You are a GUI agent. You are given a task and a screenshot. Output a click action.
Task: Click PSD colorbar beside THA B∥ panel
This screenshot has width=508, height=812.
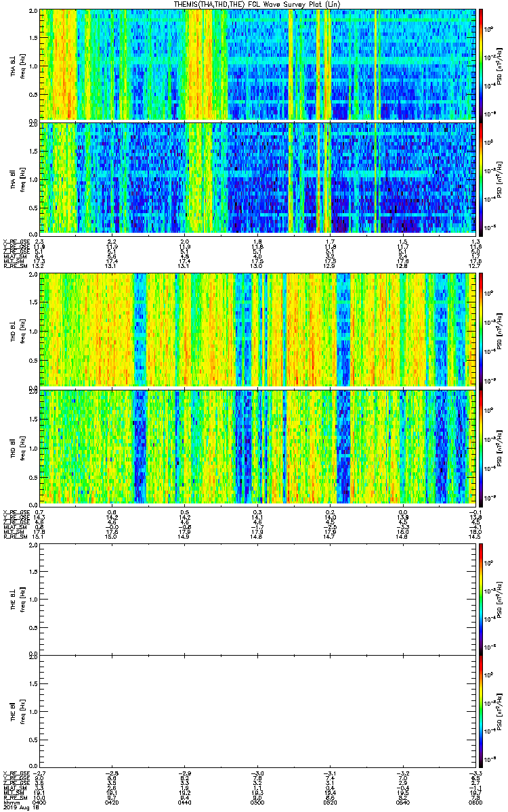482,178
